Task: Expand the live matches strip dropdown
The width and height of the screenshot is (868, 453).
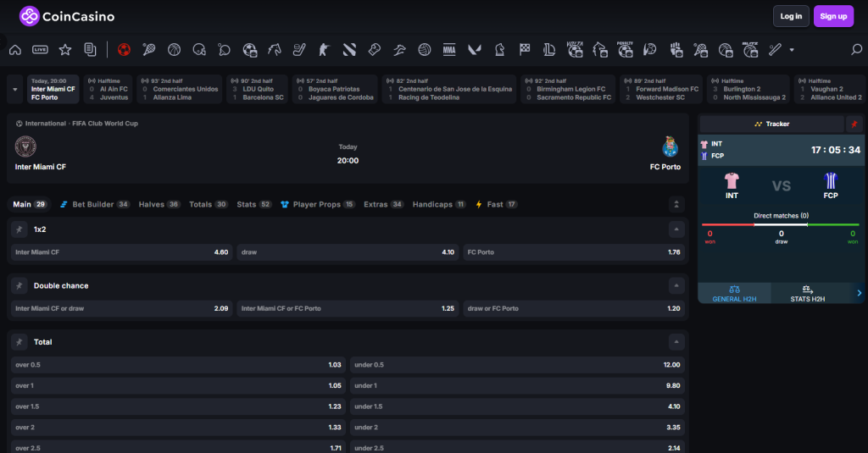Action: click(15, 89)
